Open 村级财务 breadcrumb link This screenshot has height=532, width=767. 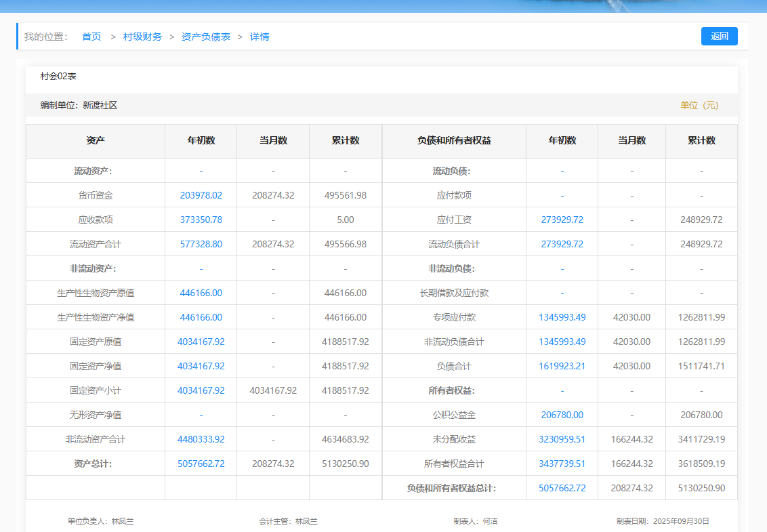point(142,37)
